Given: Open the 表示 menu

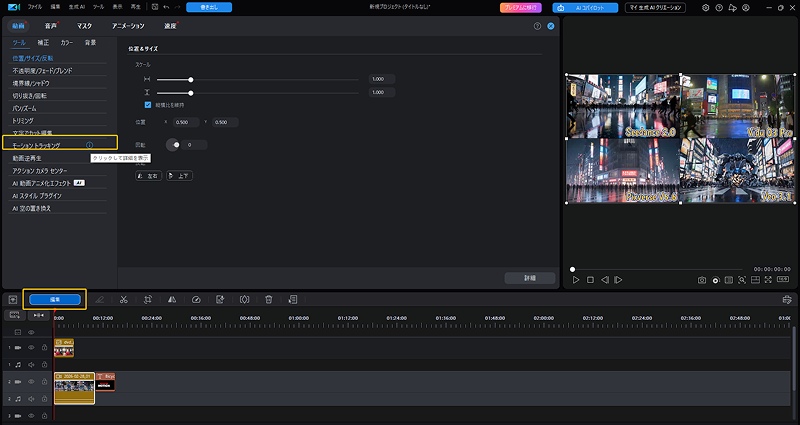Looking at the screenshot, I should 117,7.
